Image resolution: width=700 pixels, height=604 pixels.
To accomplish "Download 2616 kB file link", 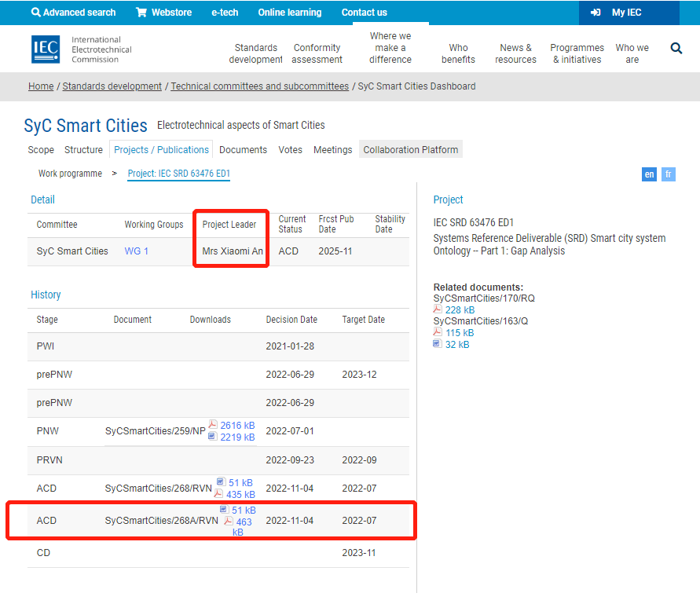I will [x=237, y=426].
